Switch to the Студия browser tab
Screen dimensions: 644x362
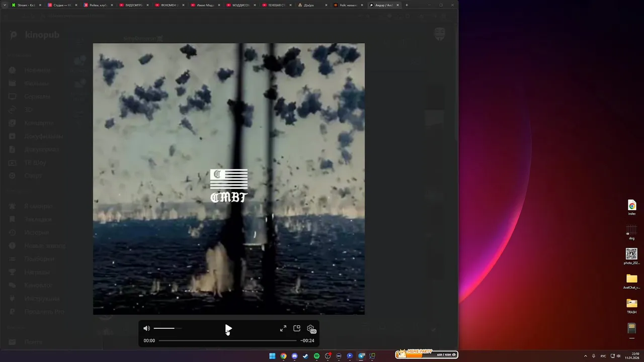[62, 5]
